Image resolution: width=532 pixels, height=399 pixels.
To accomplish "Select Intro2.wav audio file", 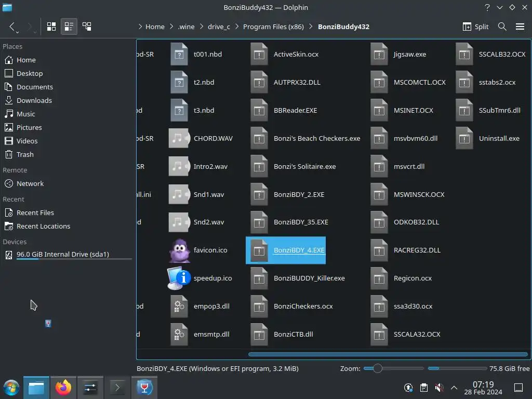I will point(198,167).
